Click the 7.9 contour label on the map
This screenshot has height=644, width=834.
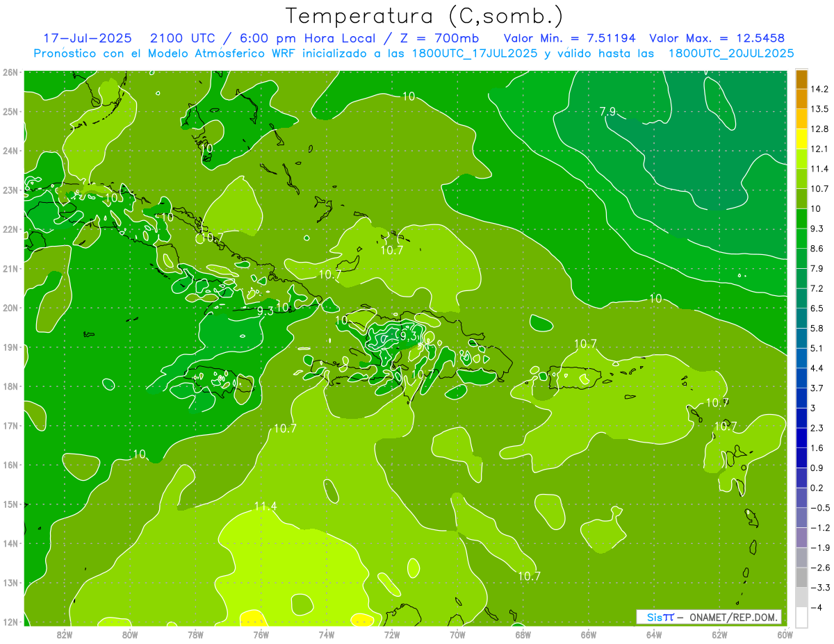pos(607,111)
